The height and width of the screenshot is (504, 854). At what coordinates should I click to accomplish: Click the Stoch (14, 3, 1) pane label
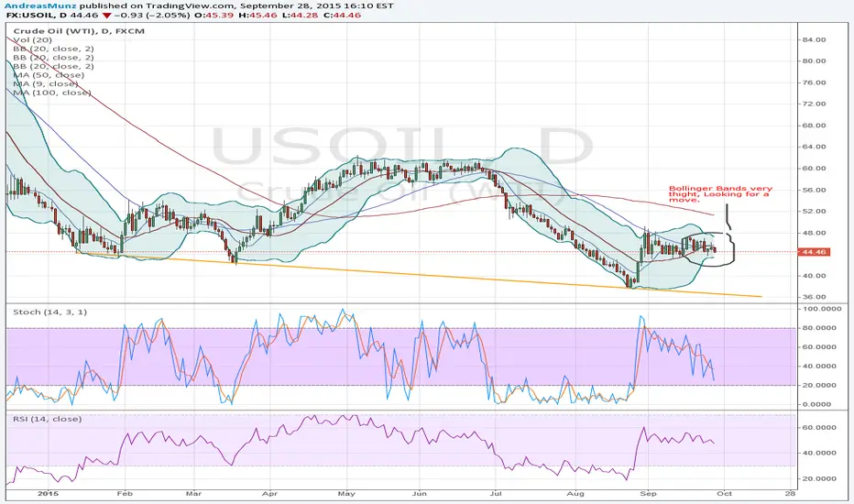pos(50,312)
